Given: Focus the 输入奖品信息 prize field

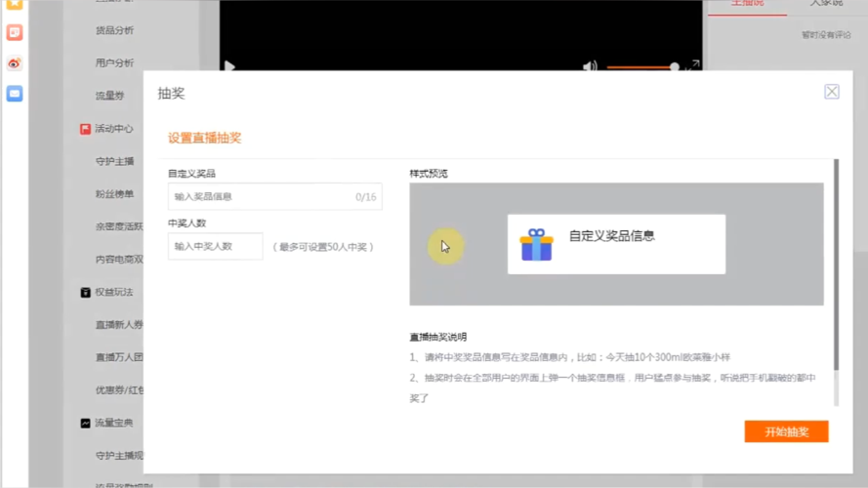Looking at the screenshot, I should tap(274, 196).
